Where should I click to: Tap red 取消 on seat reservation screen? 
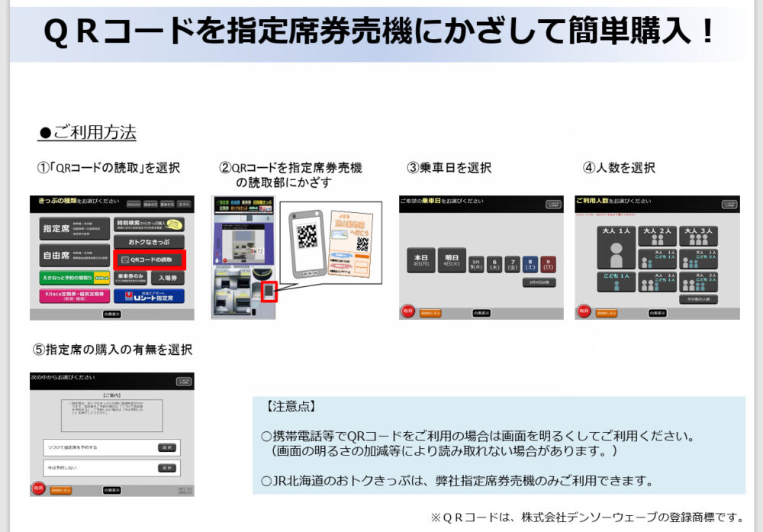point(38,488)
